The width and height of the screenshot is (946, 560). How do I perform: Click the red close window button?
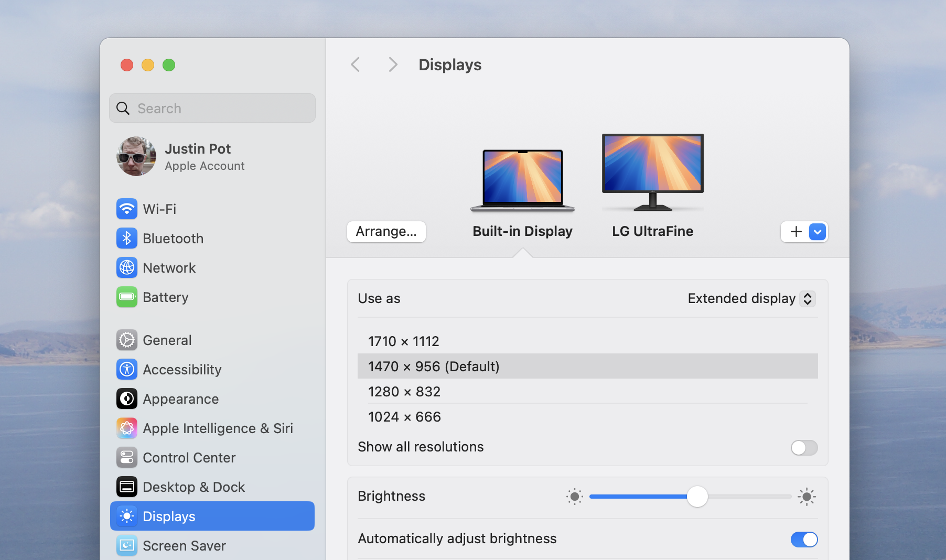tap(127, 65)
